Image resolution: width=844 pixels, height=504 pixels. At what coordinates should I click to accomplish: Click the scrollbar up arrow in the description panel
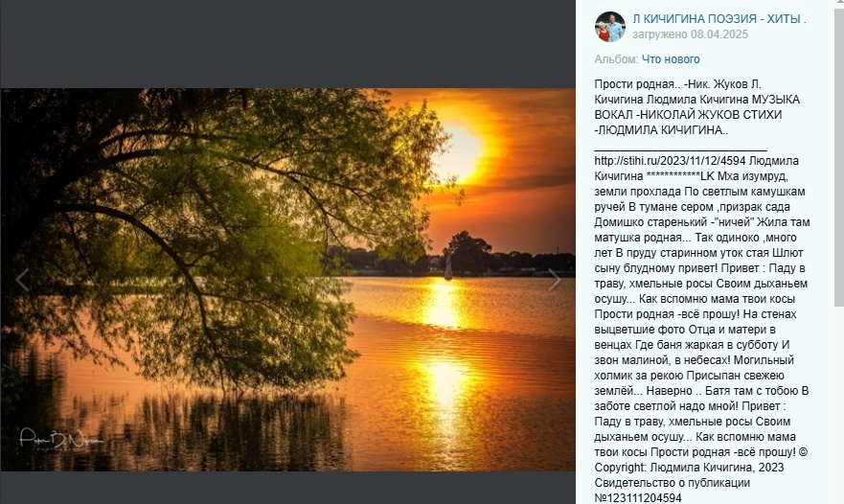(x=838, y=3)
